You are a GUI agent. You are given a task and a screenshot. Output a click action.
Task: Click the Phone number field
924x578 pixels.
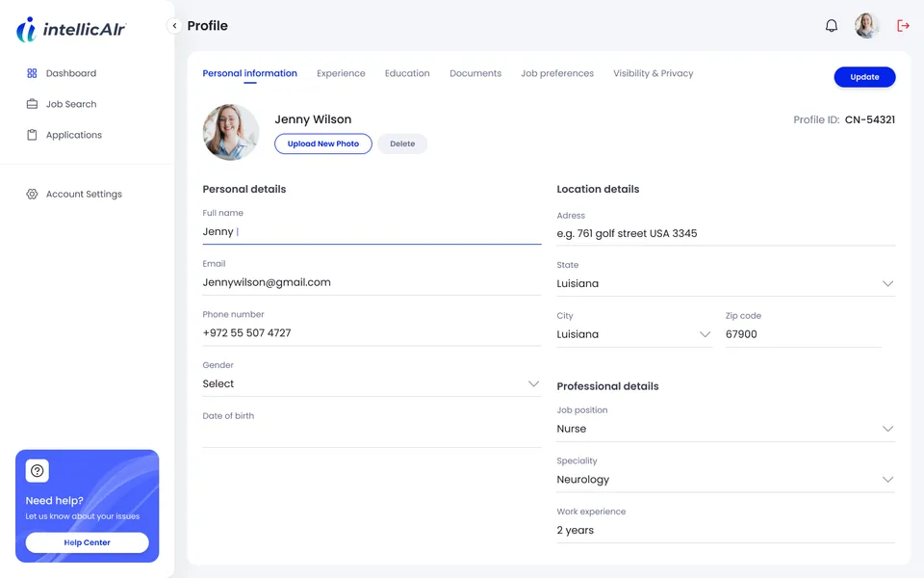(x=372, y=333)
